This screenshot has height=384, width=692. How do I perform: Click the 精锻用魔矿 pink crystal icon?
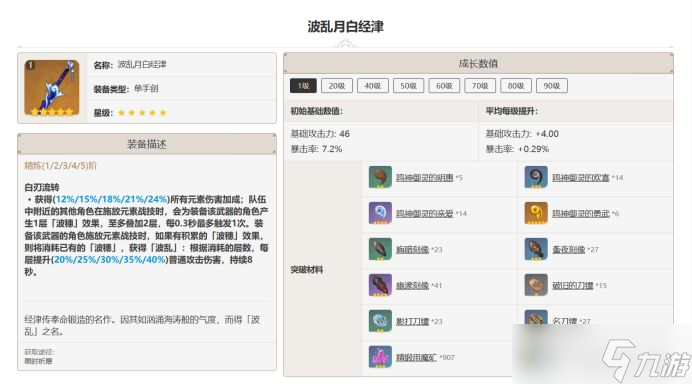click(380, 357)
